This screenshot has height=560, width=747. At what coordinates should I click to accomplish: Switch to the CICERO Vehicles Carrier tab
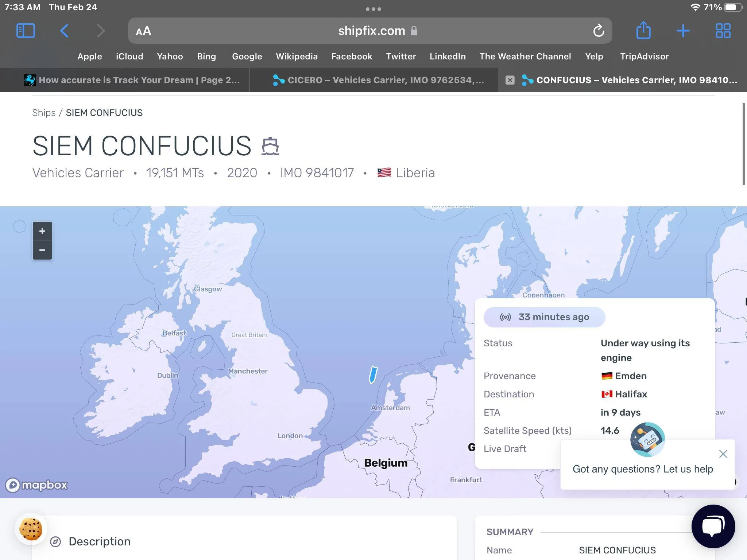tap(373, 80)
